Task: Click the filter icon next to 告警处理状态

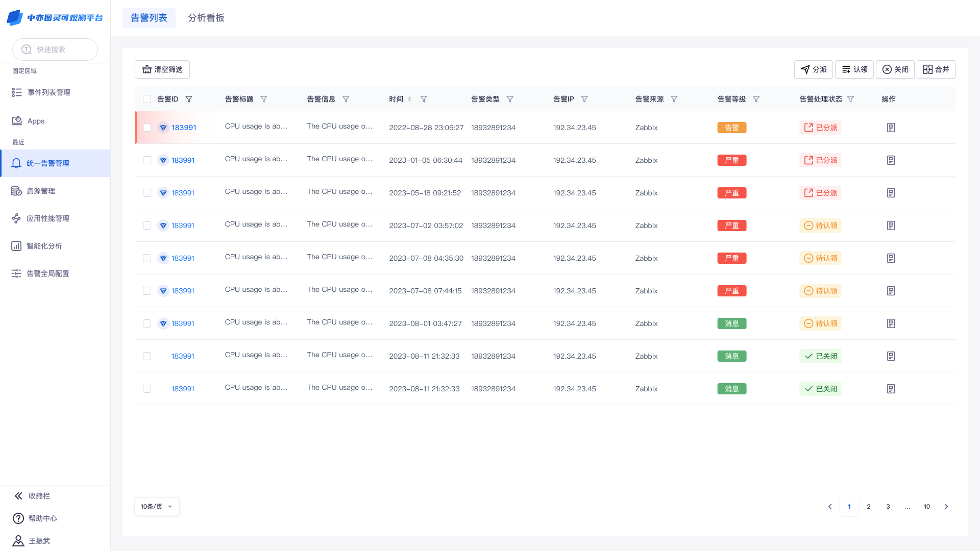Action: (851, 99)
